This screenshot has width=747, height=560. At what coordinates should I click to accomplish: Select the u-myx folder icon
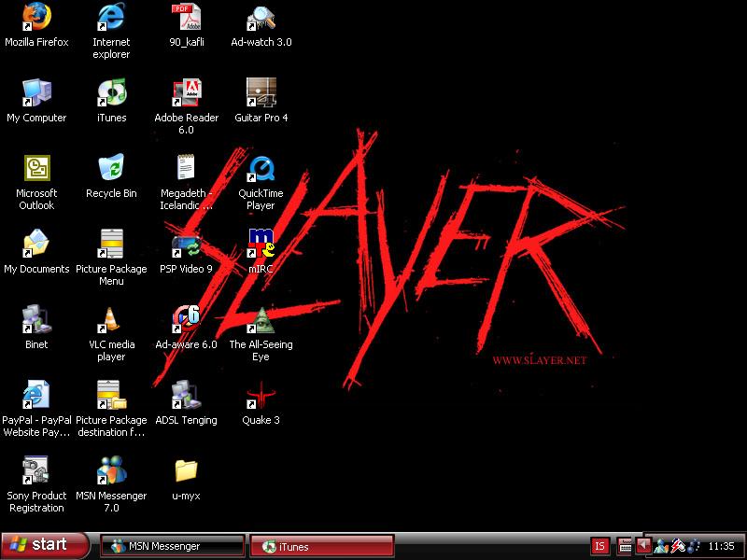click(x=186, y=470)
